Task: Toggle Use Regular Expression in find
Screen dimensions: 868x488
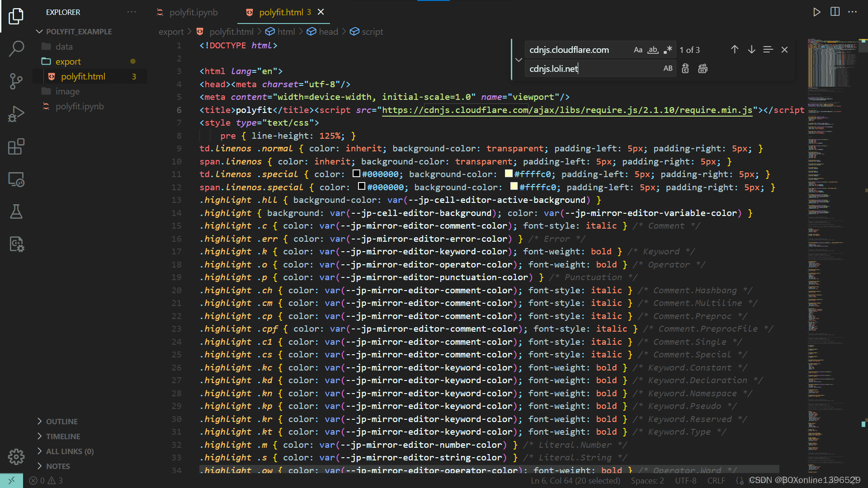Action: click(668, 50)
